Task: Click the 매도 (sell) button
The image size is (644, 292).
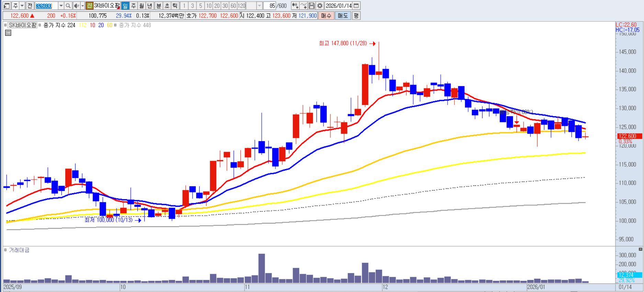Action: pos(342,16)
